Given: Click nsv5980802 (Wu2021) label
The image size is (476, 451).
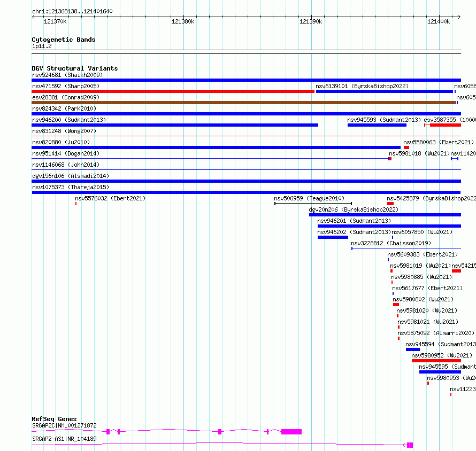Looking at the screenshot, I should [x=423, y=299].
